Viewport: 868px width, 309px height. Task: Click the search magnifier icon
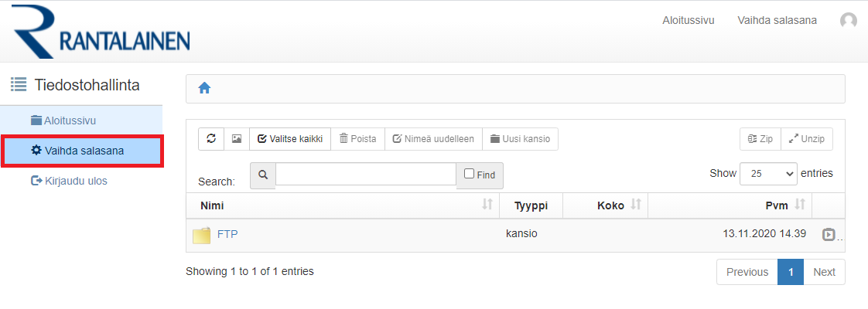pyautogui.click(x=263, y=175)
